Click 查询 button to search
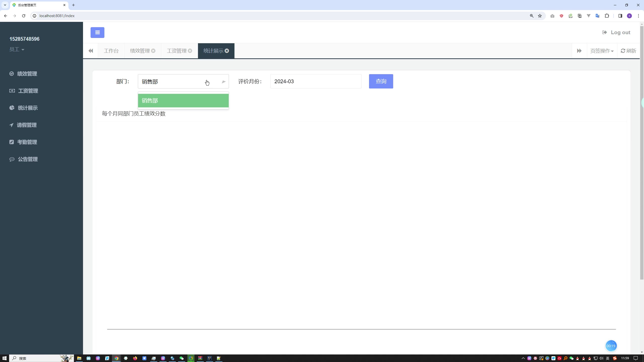Viewport: 644px width, 362px height. click(381, 81)
